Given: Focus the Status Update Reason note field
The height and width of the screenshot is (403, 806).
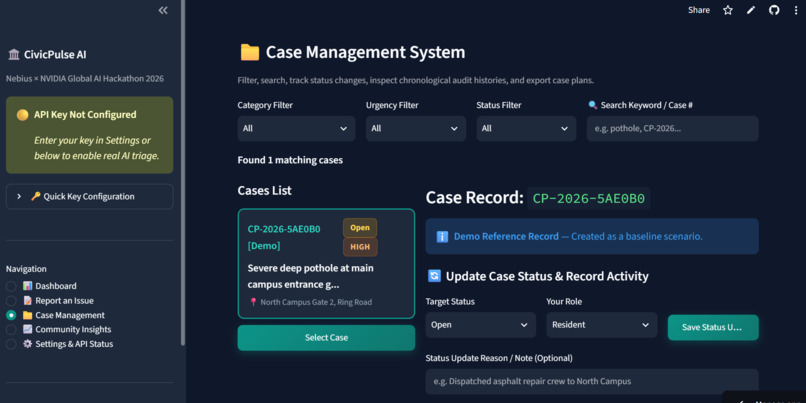Looking at the screenshot, I should (x=592, y=381).
